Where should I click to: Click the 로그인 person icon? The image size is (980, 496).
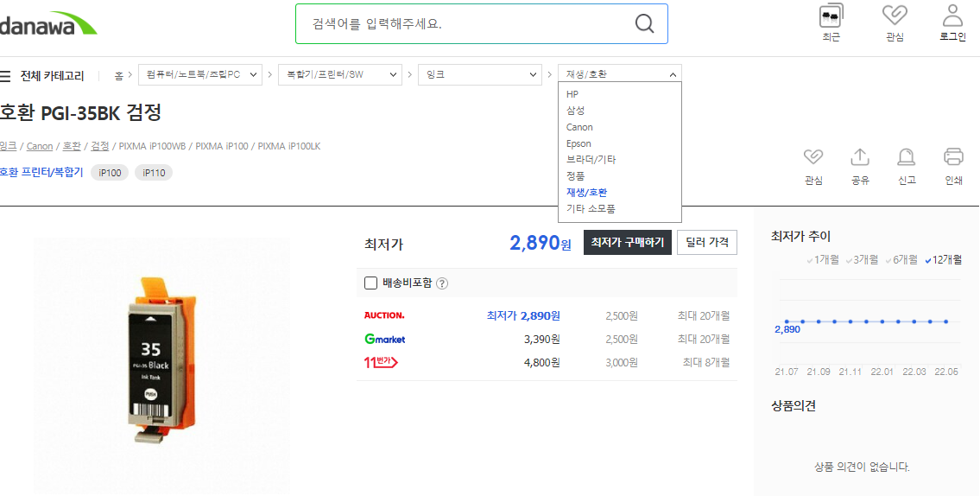(952, 16)
